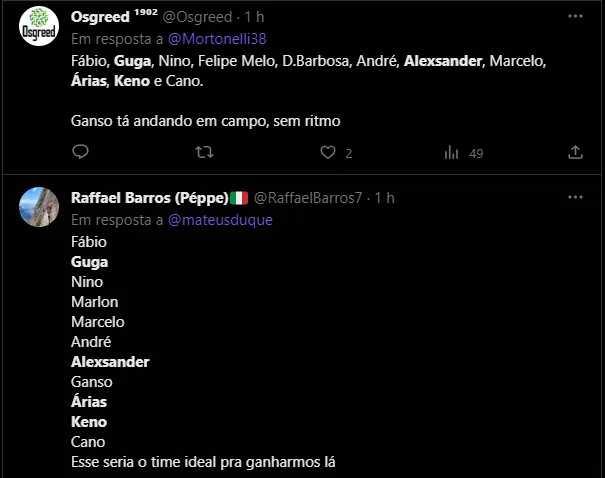
Task: Open Osgreed's profile picture
Action: tap(40, 26)
